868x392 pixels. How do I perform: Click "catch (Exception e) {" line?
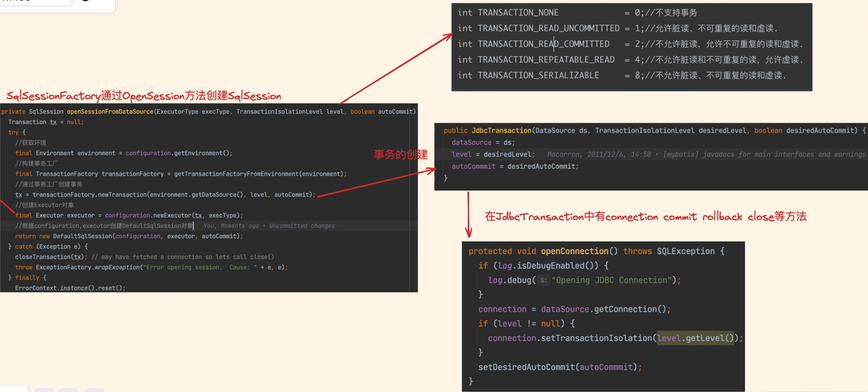[48, 247]
